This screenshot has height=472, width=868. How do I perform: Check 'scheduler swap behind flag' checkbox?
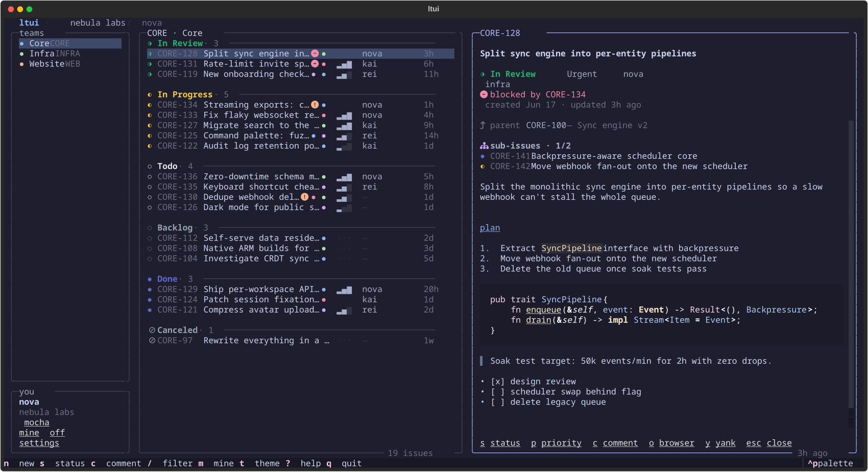[497, 392]
